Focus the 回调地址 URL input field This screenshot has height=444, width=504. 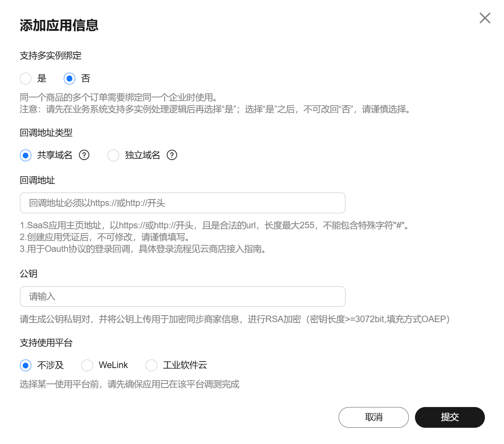coord(182,203)
